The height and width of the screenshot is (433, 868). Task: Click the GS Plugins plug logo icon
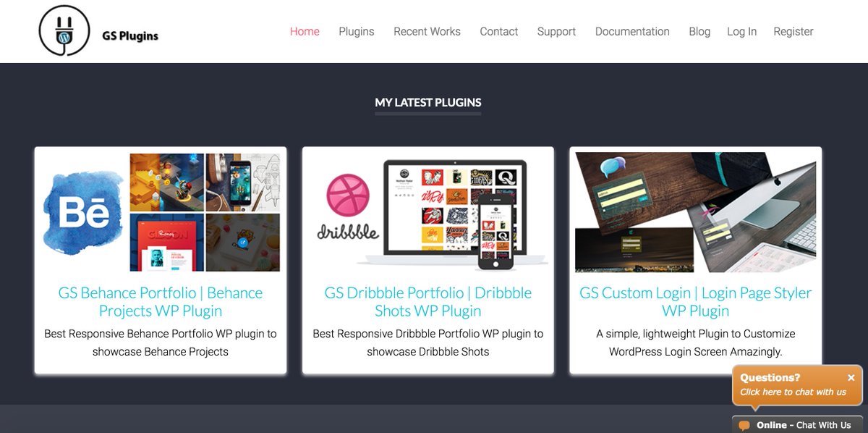point(64,31)
